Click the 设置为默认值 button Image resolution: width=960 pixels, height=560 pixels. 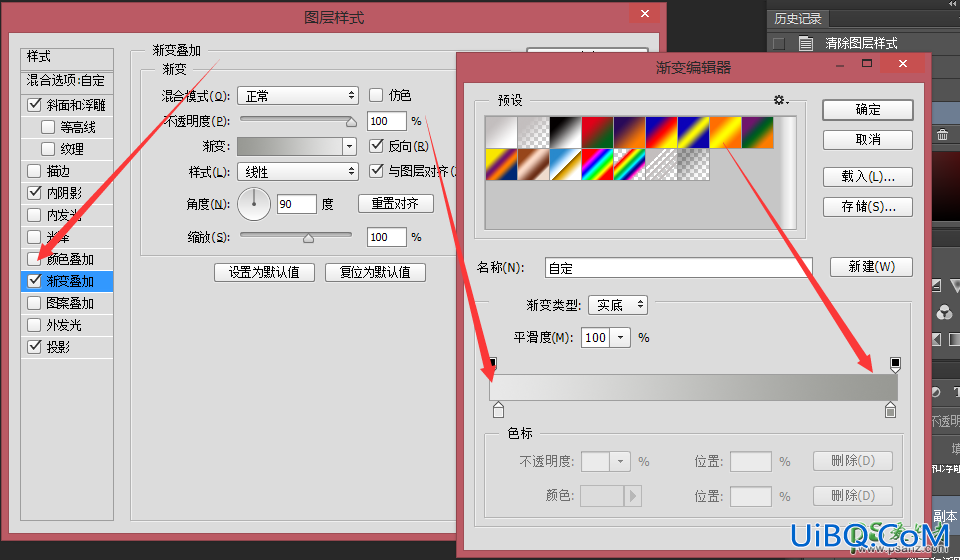264,272
